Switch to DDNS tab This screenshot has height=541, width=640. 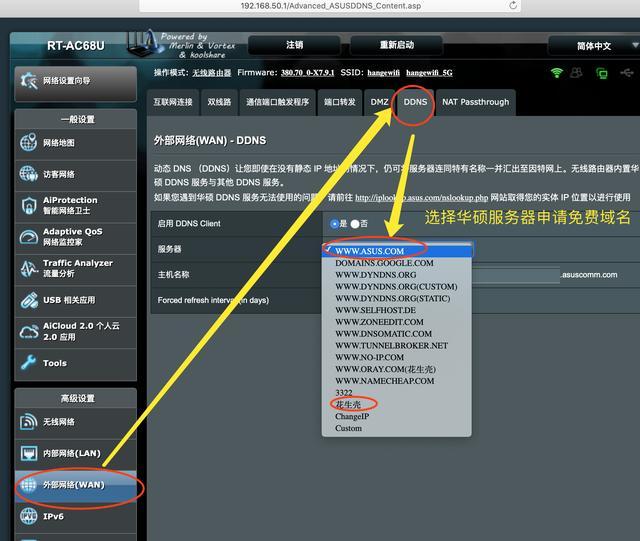(415, 102)
